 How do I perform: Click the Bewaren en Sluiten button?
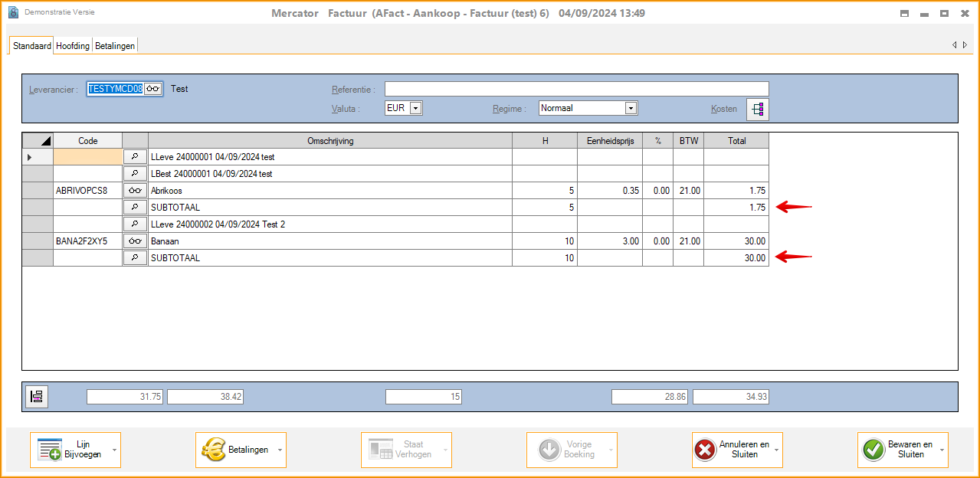pyautogui.click(x=898, y=450)
